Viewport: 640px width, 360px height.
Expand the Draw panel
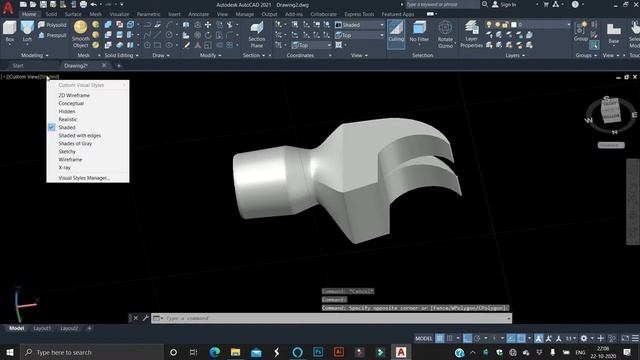click(x=161, y=55)
